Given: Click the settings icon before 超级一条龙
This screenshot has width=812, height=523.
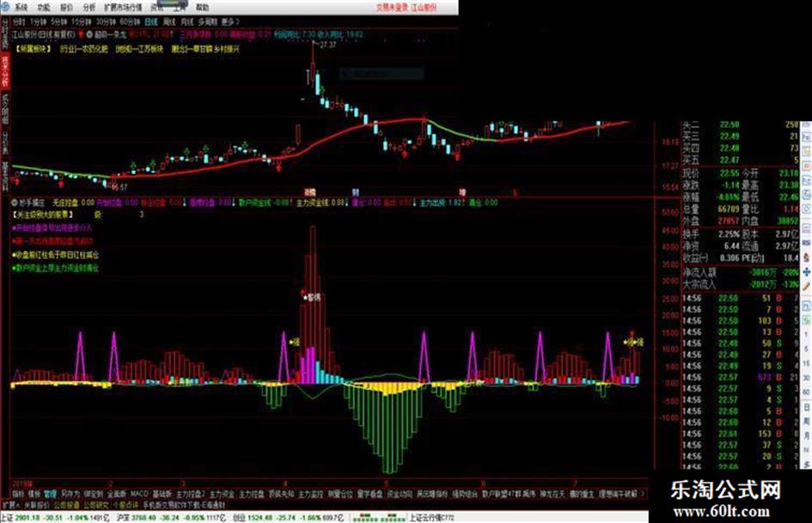Looking at the screenshot, I should (89, 34).
